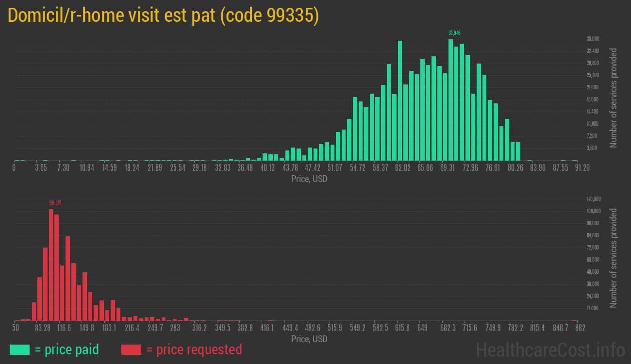Click the lower chart 'Price, USD' axis title
The height and width of the screenshot is (364, 631).
point(309,339)
